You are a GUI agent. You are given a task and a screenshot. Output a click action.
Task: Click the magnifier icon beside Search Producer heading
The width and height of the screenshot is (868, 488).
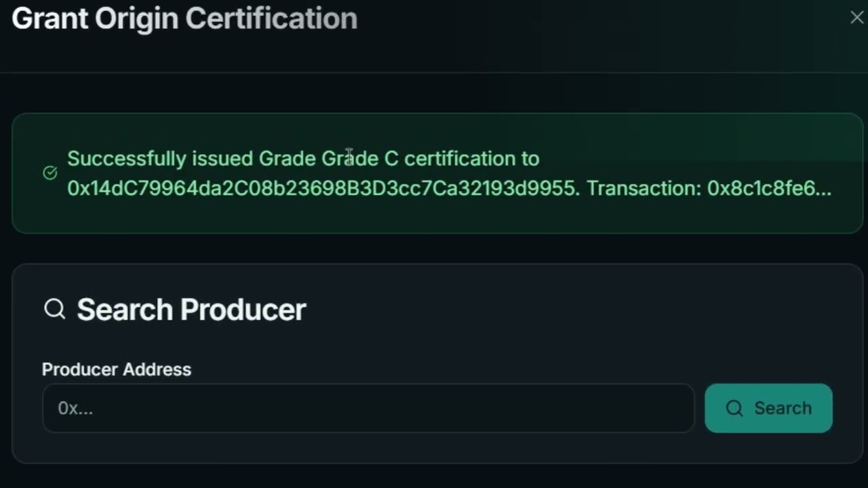[x=54, y=309]
